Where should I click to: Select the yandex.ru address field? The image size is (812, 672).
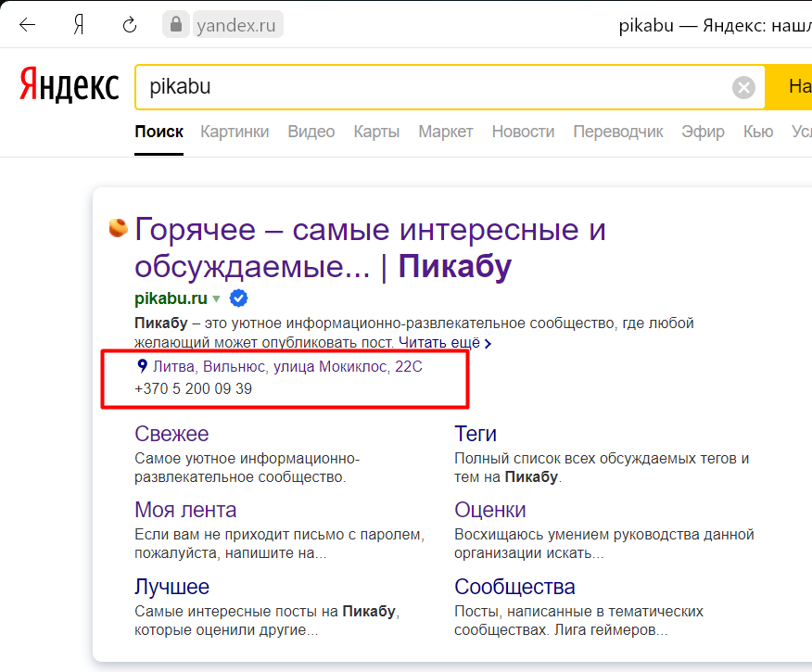[x=237, y=25]
